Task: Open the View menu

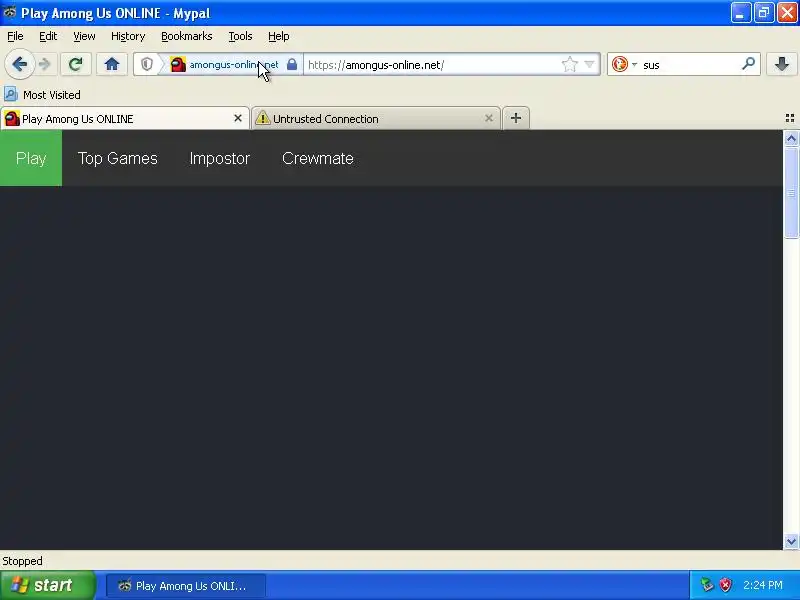Action: [84, 36]
